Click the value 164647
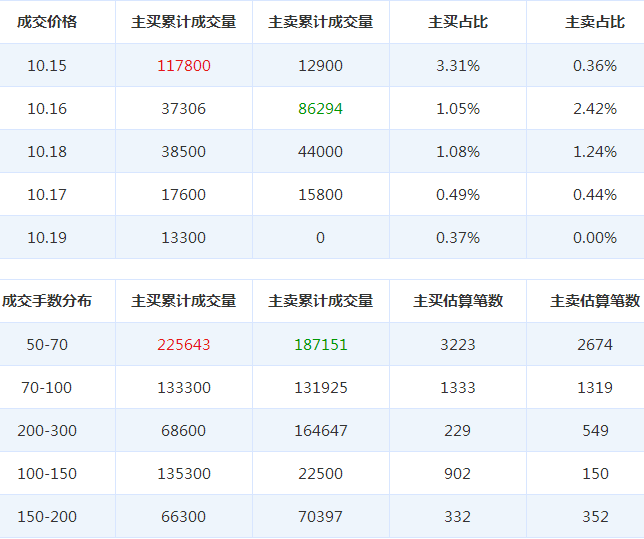This screenshot has width=644, height=539. click(321, 431)
